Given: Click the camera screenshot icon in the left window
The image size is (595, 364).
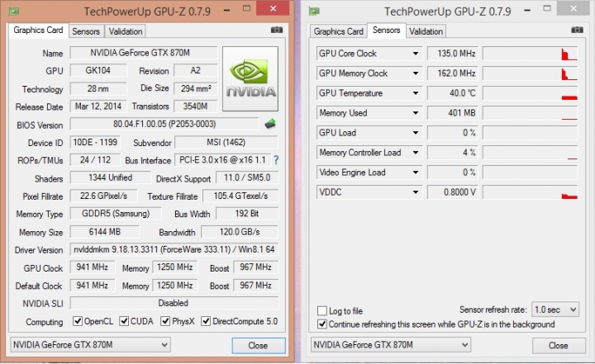Looking at the screenshot, I should (277, 30).
